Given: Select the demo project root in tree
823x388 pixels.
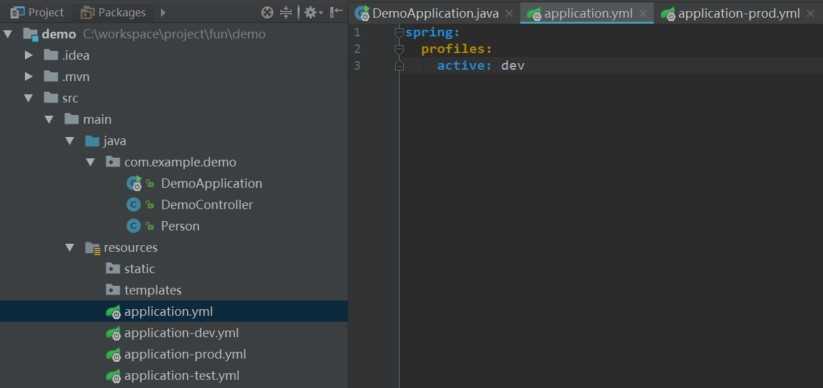Looking at the screenshot, I should tap(174, 34).
